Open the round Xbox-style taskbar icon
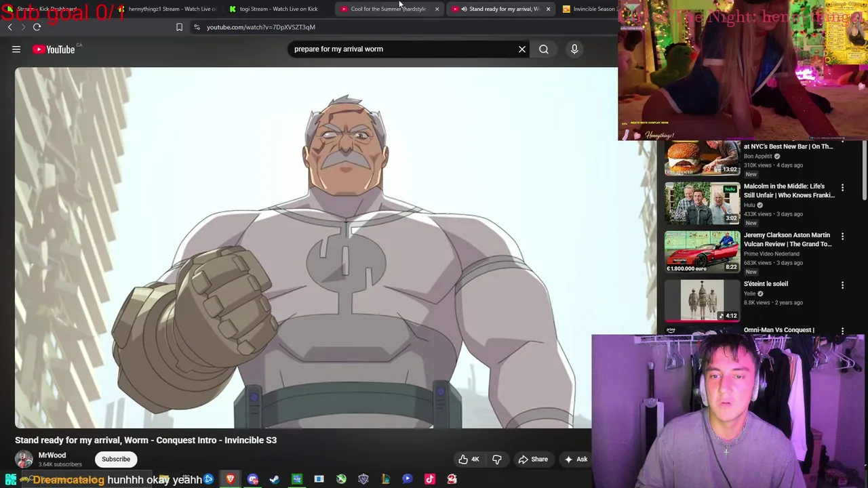 [341, 479]
